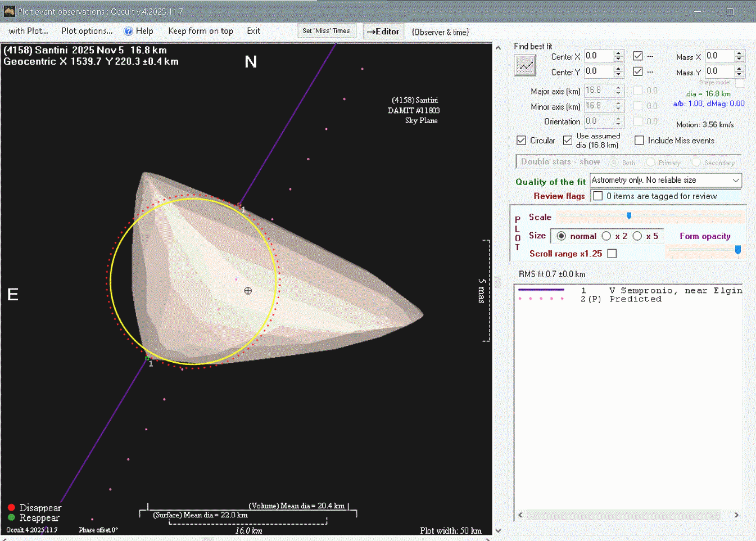The width and height of the screenshot is (756, 541).
Task: Open Quality of the fit dropdown
Action: coord(735,181)
